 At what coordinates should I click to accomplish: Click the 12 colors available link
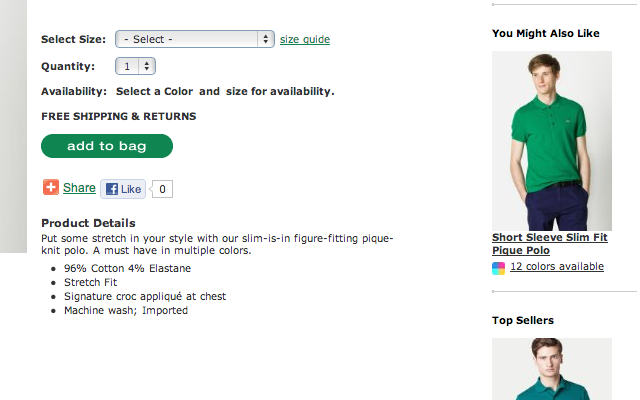pos(556,267)
